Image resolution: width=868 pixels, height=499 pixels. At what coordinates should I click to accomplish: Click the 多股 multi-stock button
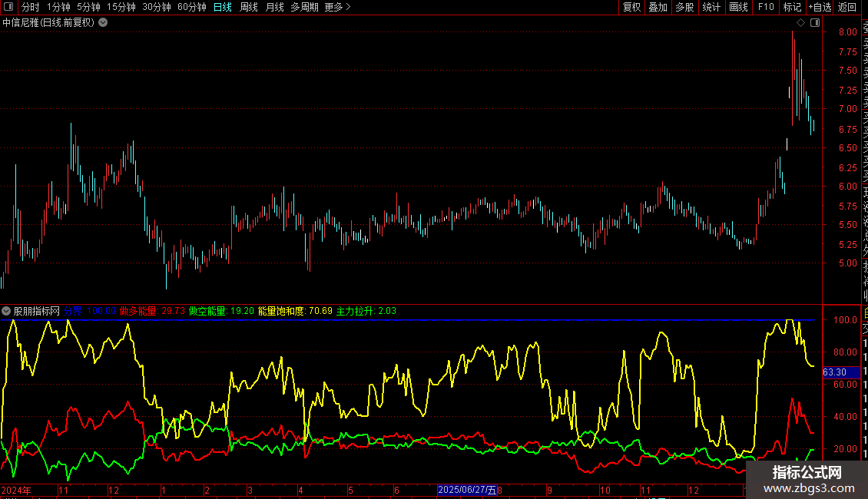(x=684, y=7)
